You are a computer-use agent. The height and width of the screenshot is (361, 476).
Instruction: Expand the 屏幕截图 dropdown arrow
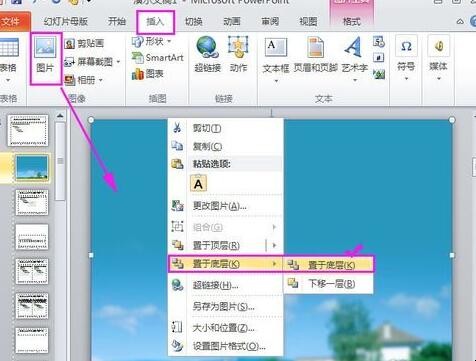118,62
